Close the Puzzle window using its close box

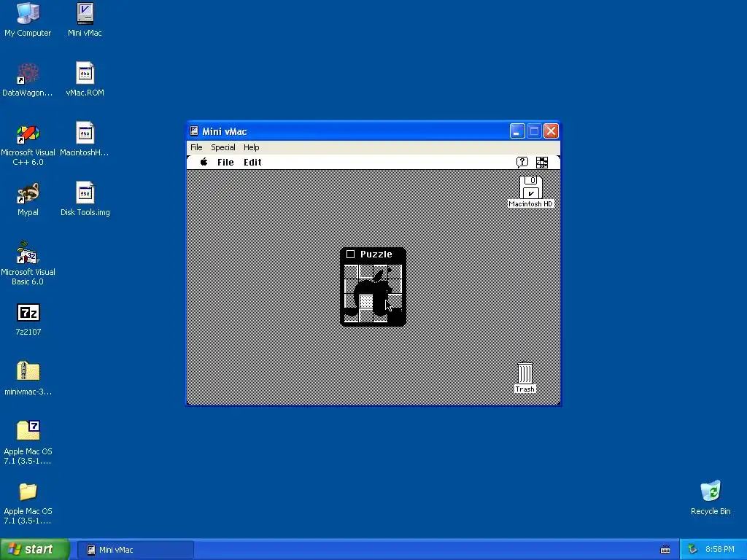(351, 254)
